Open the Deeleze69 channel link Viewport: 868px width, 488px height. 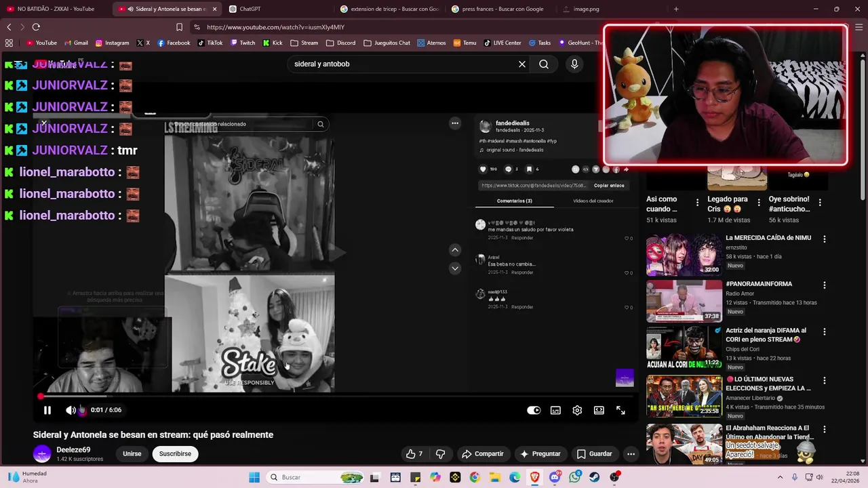tap(73, 450)
